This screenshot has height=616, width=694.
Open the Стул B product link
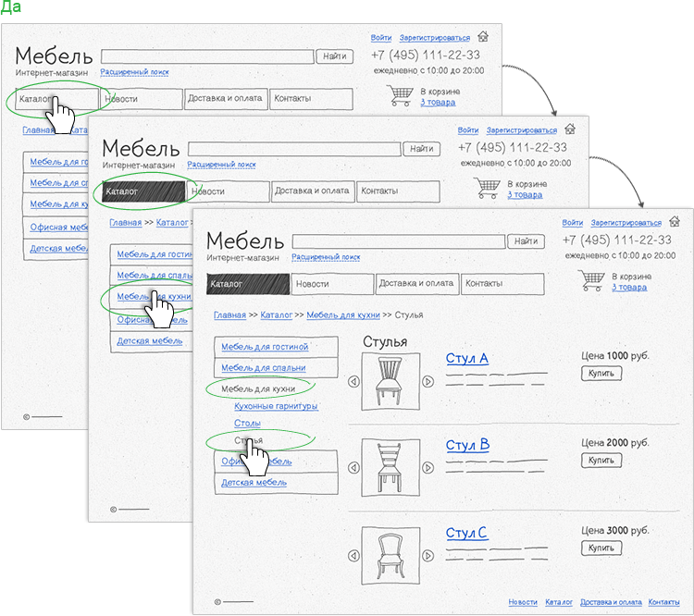[467, 446]
